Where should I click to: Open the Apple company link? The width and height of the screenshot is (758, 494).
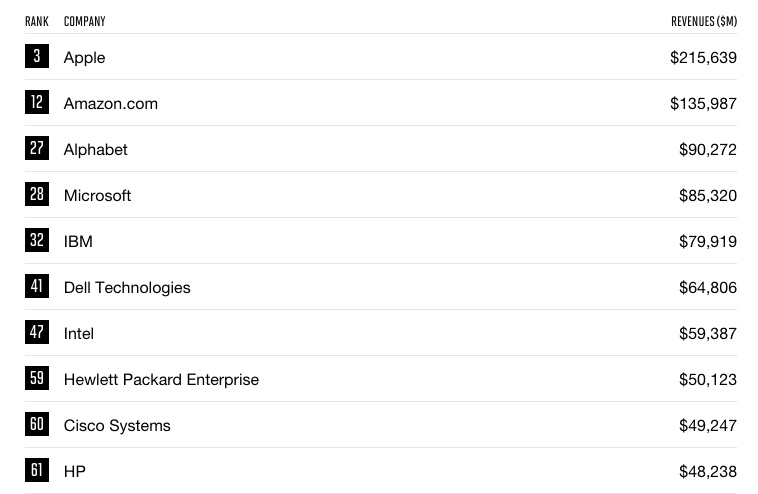(84, 58)
